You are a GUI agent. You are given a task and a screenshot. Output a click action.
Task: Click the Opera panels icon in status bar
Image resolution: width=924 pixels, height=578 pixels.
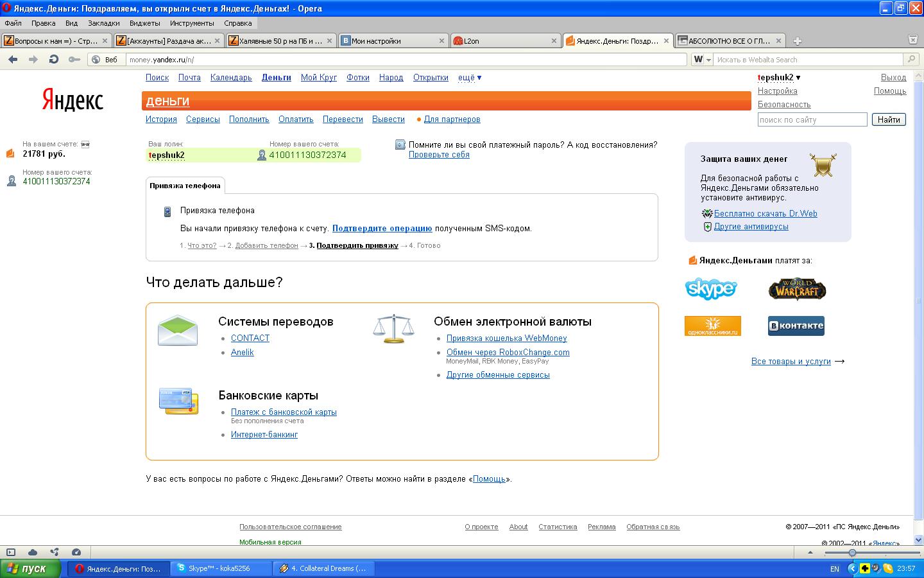11,552
